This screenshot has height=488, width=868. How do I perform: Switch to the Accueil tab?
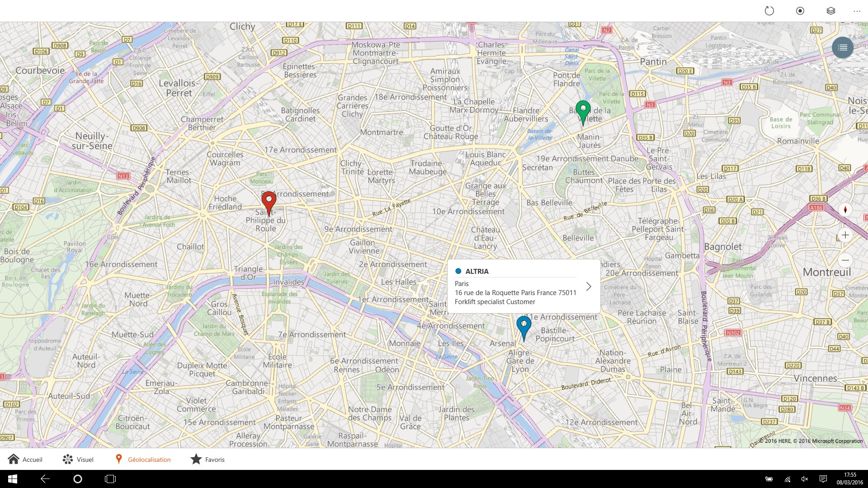(x=25, y=460)
